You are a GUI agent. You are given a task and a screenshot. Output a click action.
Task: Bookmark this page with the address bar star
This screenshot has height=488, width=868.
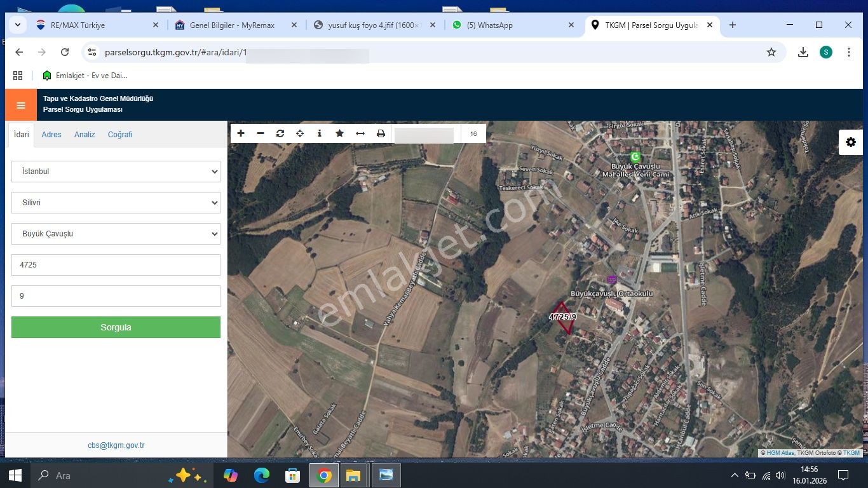click(x=771, y=52)
